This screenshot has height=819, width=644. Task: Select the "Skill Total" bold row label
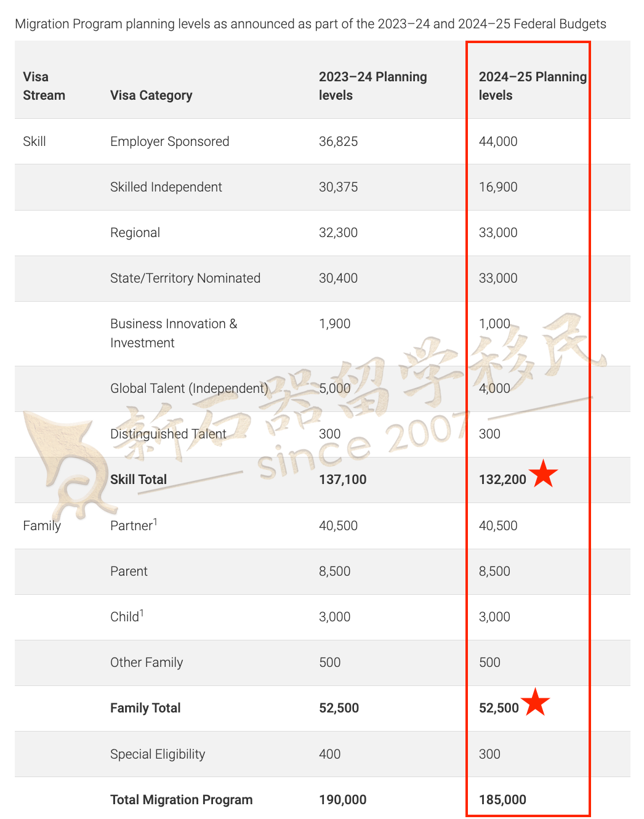(x=138, y=479)
